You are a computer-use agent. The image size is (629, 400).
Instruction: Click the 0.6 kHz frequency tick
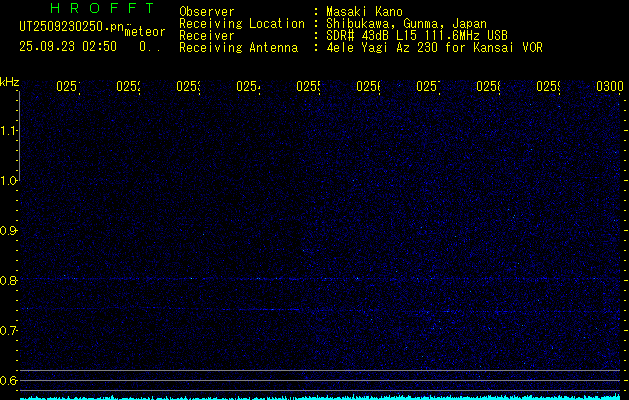tap(9, 380)
